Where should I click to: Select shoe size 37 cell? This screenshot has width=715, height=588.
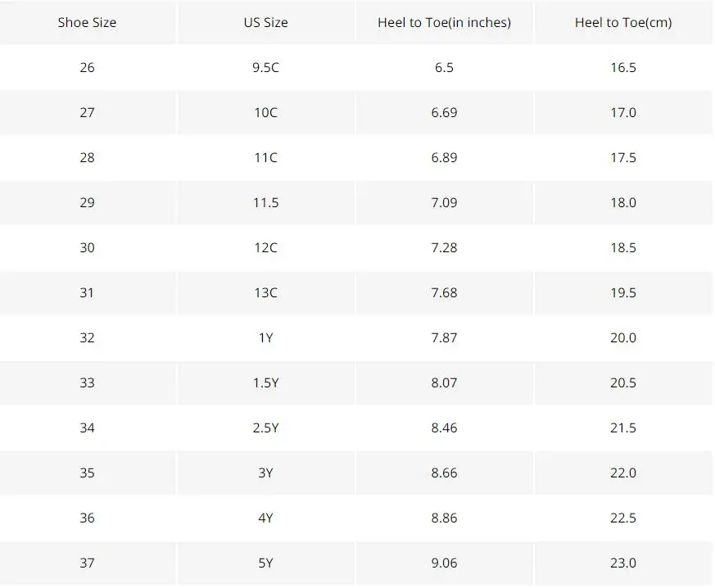coord(87,563)
